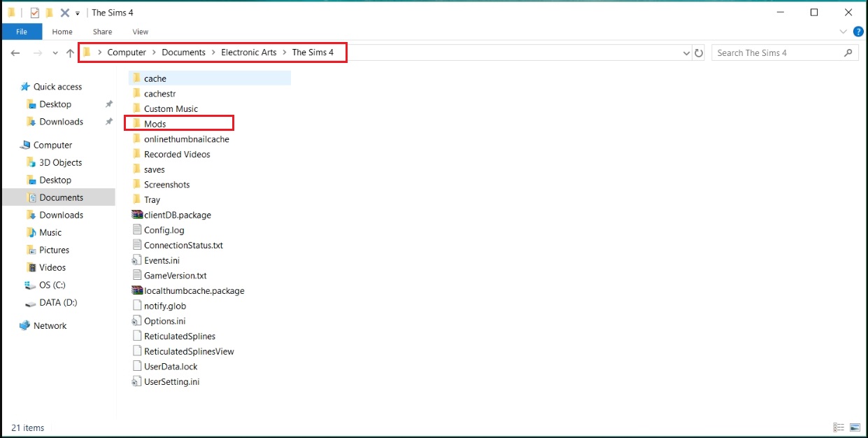Click Computer in the address bar breadcrumb

127,52
